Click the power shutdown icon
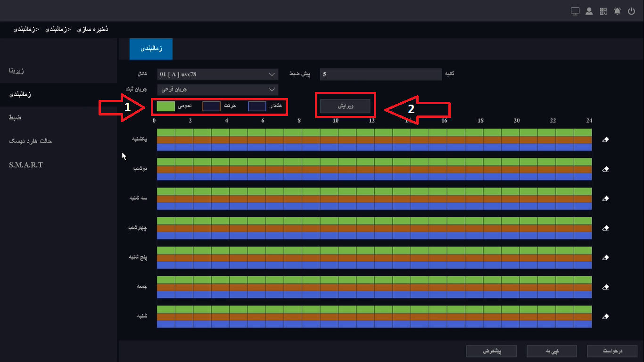The image size is (644, 362). [x=632, y=11]
